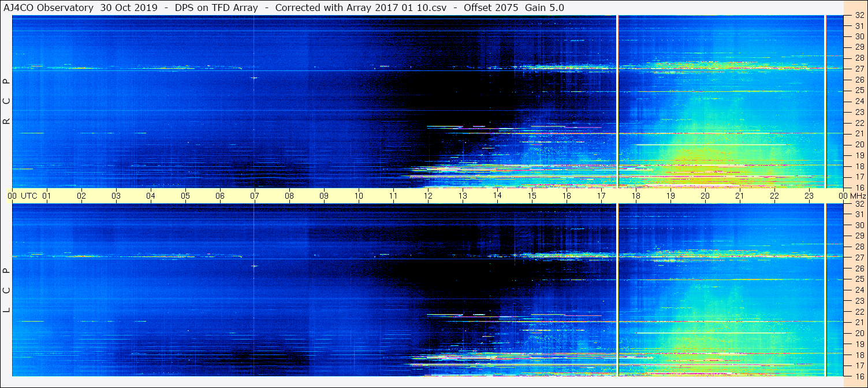Viewport: 868px width, 388px height.
Task: Click the 32 MHz label on LCP scale
Action: click(859, 203)
